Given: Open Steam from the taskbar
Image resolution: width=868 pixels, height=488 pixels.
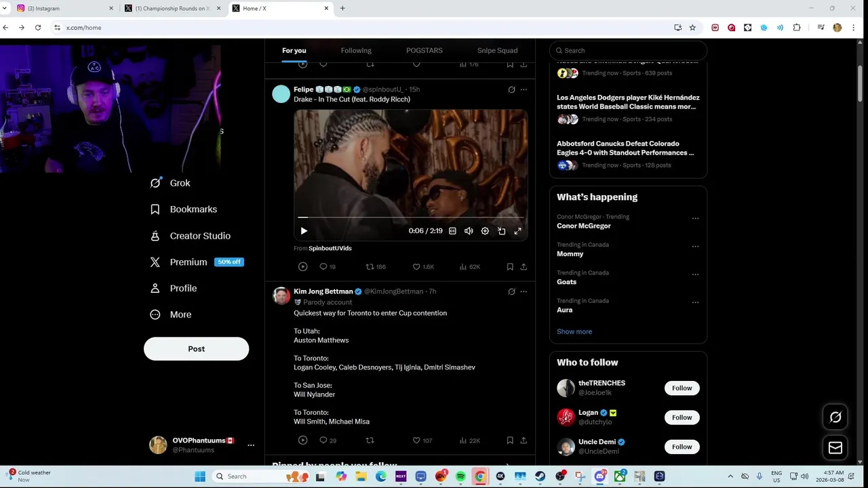Looking at the screenshot, I should (x=540, y=476).
